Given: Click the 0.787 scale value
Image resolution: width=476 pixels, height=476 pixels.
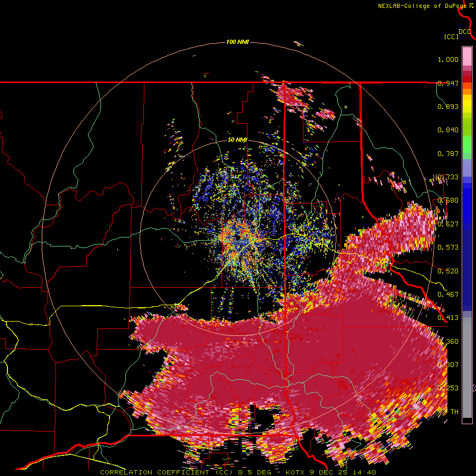Looking at the screenshot, I should pos(448,153).
